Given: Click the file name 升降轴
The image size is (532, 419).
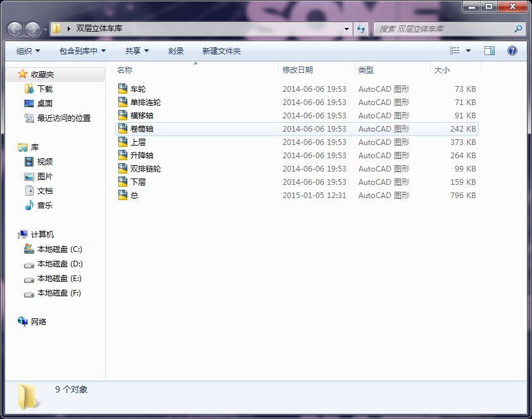Looking at the screenshot, I should (x=142, y=155).
